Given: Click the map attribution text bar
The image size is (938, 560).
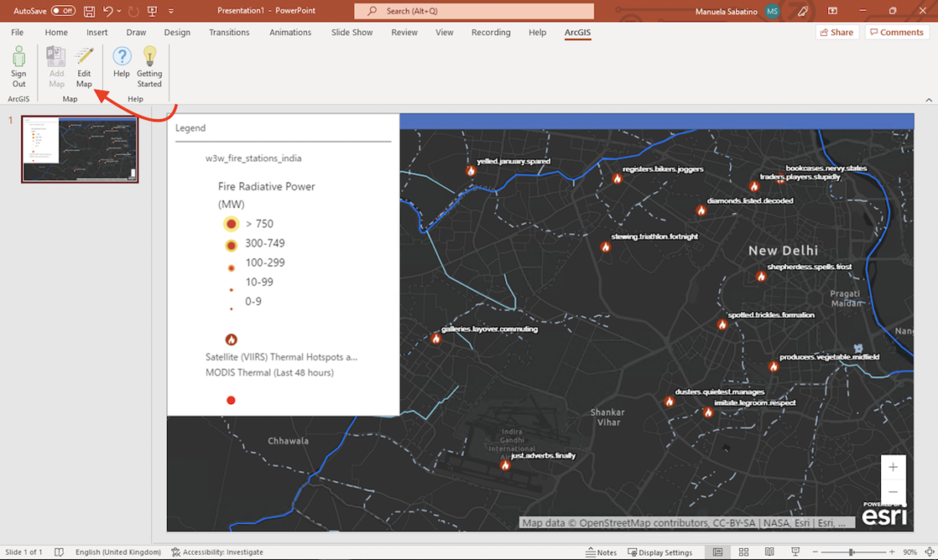Looking at the screenshot, I should coord(686,523).
